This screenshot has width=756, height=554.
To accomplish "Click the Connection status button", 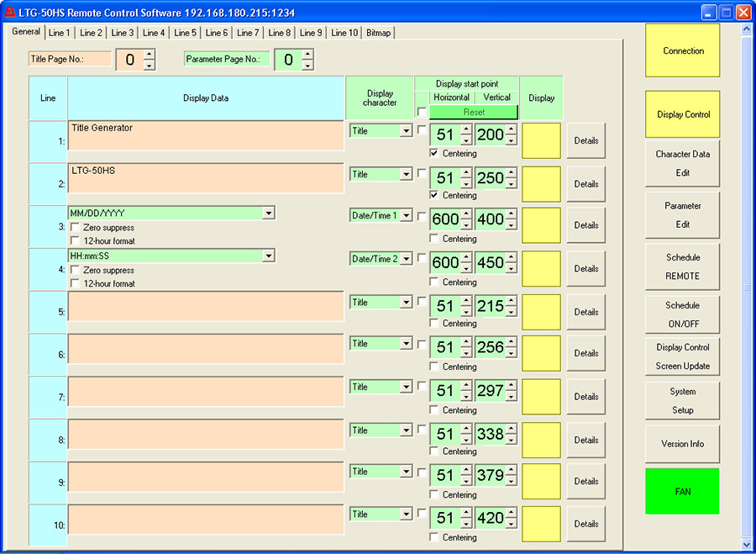I will point(682,50).
